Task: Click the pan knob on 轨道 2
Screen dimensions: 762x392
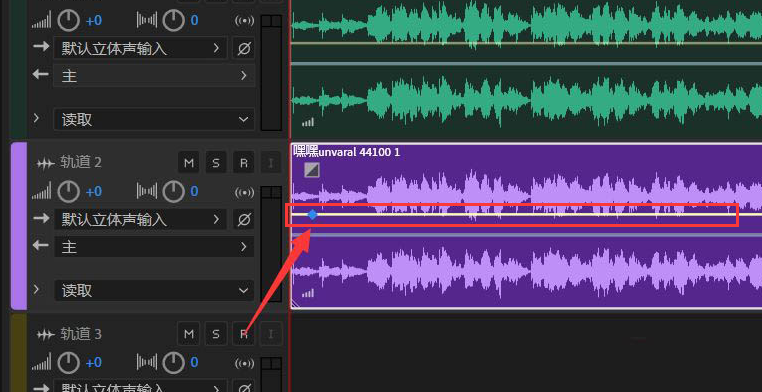Action: pos(173,191)
